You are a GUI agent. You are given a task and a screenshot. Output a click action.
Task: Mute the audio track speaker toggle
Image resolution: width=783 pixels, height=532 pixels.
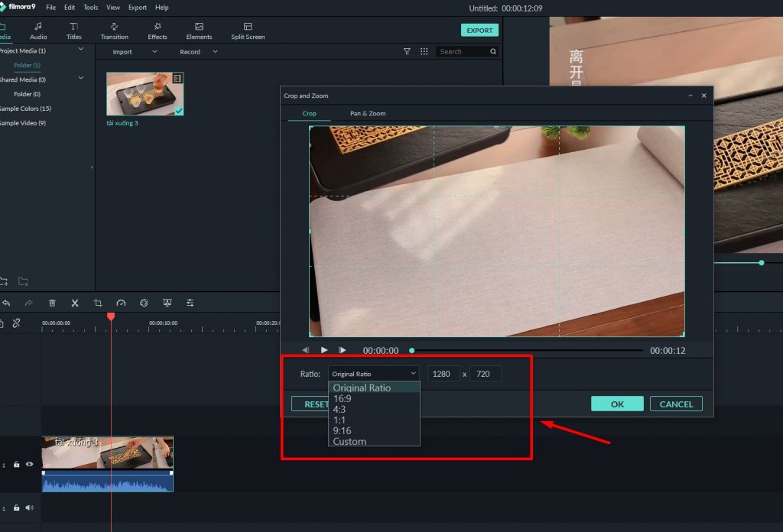click(x=29, y=508)
